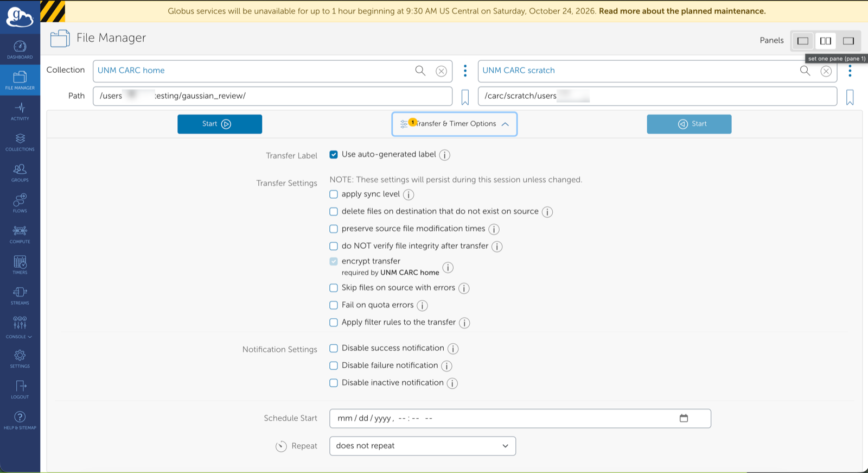Uncheck Use auto-generated label
Viewport: 868px width, 473px height.
(x=334, y=155)
